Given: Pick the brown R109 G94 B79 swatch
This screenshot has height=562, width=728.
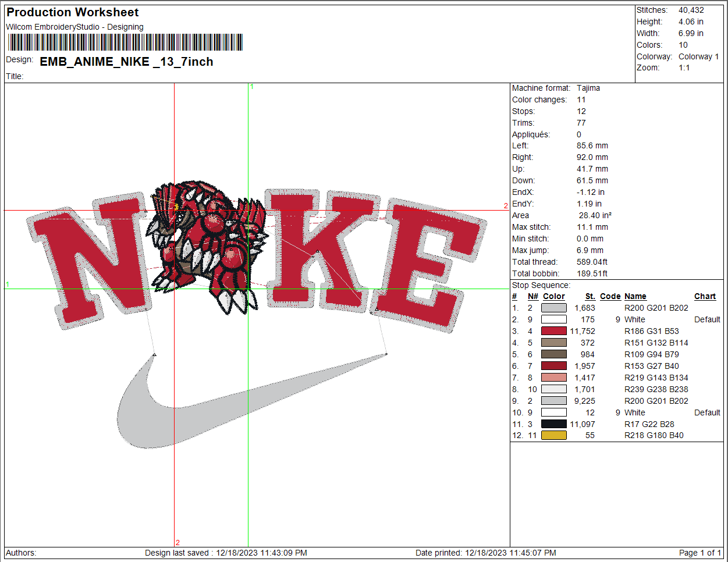Looking at the screenshot, I should point(554,354).
